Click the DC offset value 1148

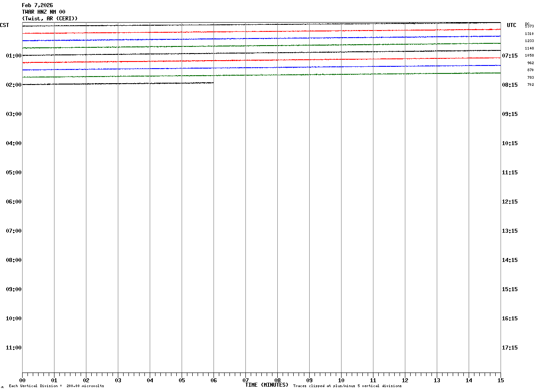(x=529, y=48)
